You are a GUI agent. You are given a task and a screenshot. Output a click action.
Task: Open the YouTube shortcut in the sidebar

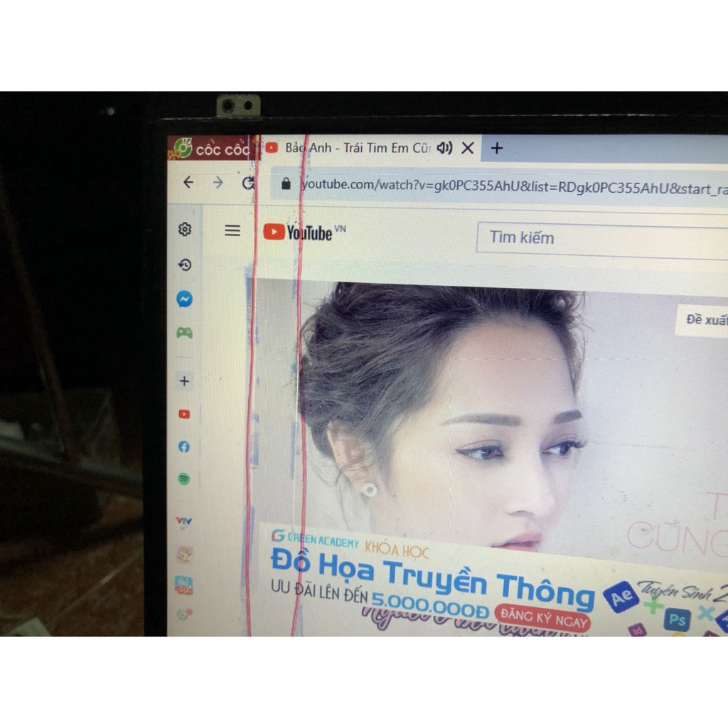pyautogui.click(x=185, y=414)
